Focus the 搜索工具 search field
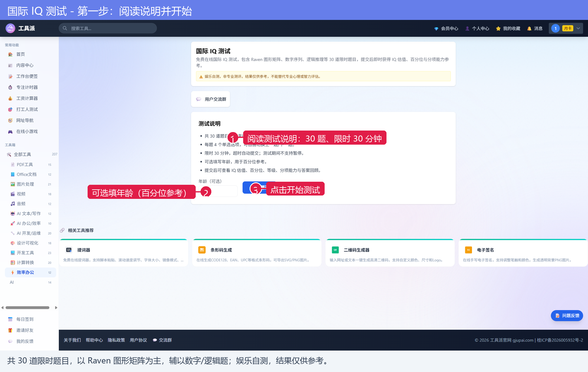Viewport: 588px width, 372px height. point(108,28)
